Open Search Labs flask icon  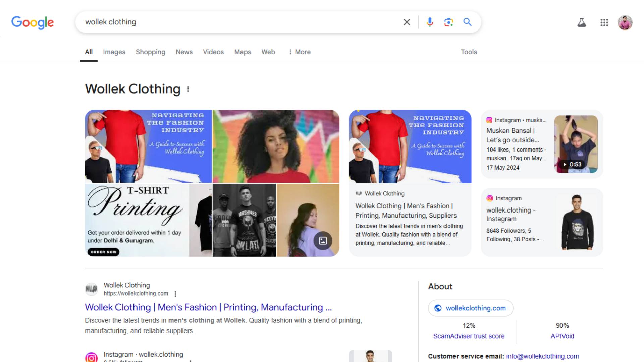click(582, 22)
